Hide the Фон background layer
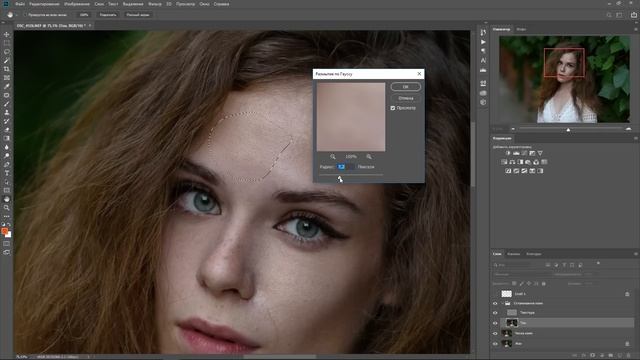This screenshot has height=360, width=640. point(495,344)
